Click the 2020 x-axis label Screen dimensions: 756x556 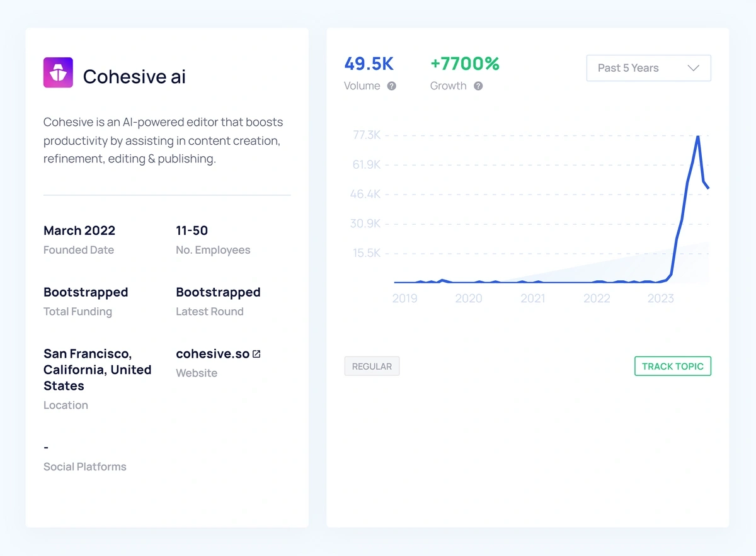[x=469, y=298]
